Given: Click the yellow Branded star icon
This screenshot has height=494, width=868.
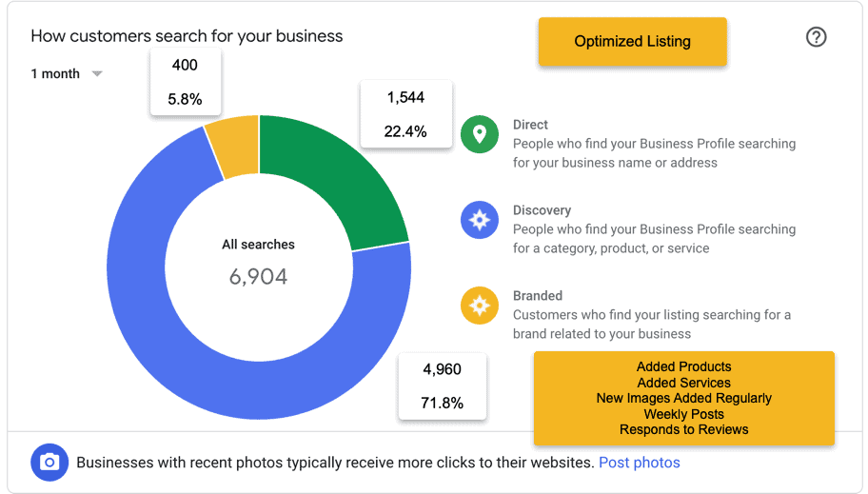Looking at the screenshot, I should tap(480, 306).
